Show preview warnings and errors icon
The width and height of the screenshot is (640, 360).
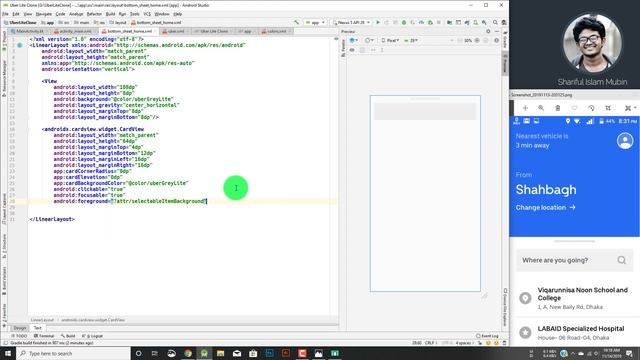(496, 40)
